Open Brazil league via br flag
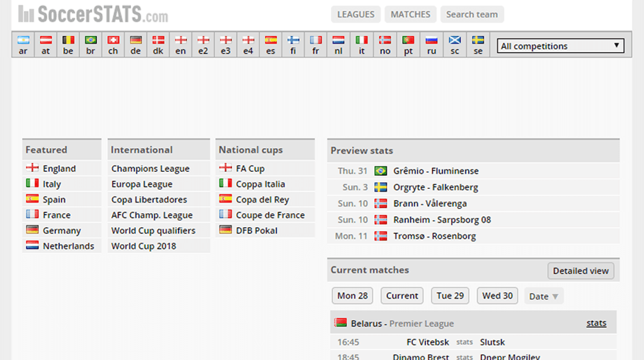This screenshot has width=644, height=360. (91, 44)
